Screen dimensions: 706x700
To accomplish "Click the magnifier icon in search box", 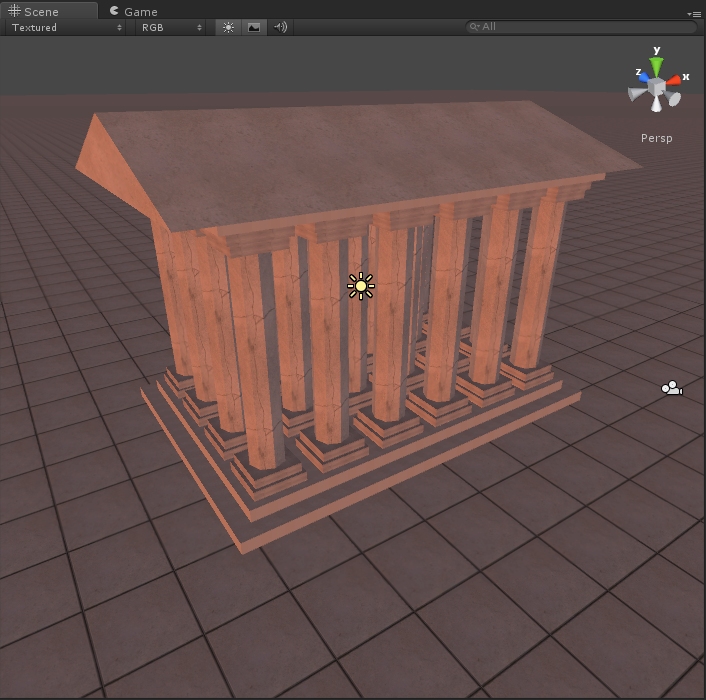I will pos(474,27).
